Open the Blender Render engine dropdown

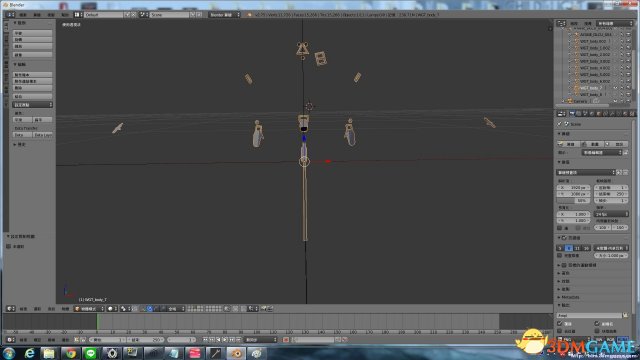pyautogui.click(x=224, y=15)
